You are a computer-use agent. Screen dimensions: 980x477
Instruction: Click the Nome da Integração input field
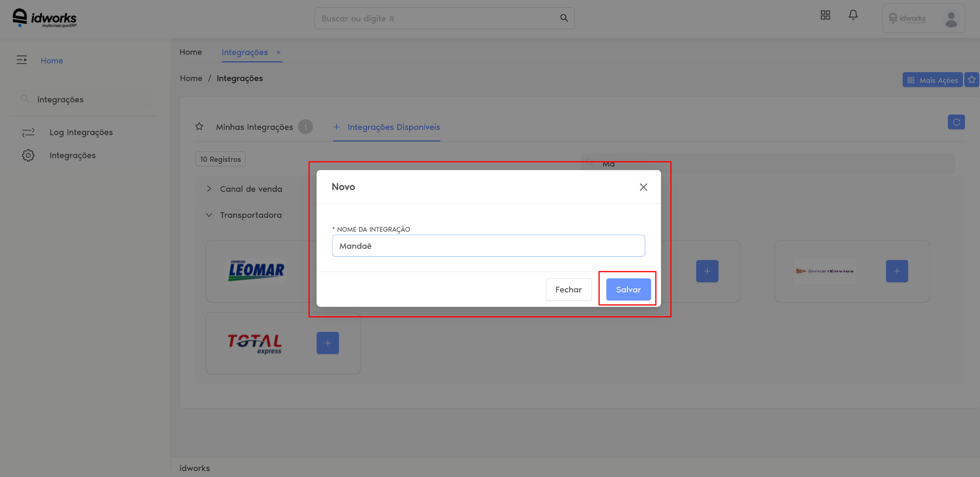[x=488, y=246]
